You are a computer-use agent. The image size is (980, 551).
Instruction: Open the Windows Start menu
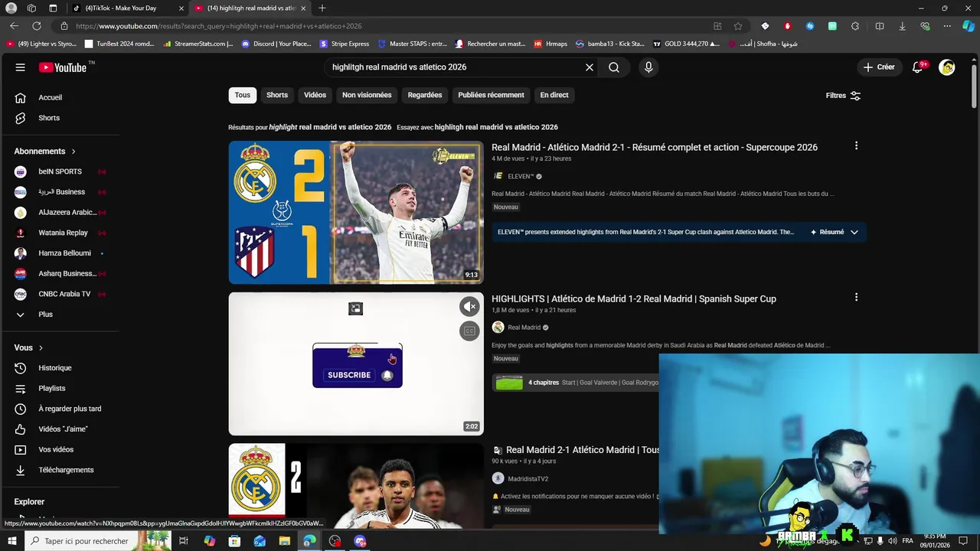(11, 541)
